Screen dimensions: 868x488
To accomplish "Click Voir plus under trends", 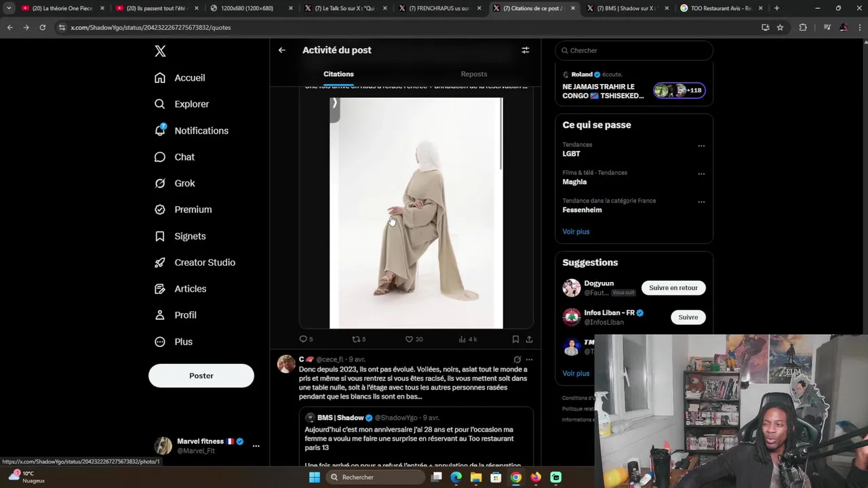I will tap(576, 232).
